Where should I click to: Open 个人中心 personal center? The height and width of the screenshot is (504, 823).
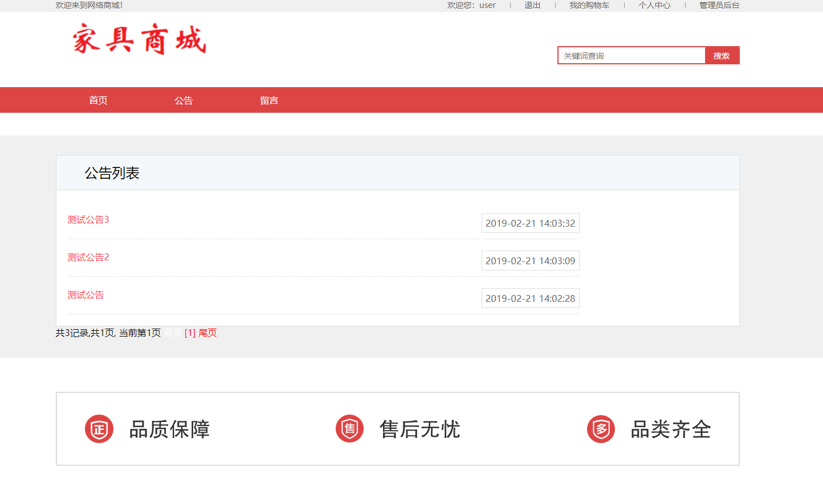[x=654, y=5]
